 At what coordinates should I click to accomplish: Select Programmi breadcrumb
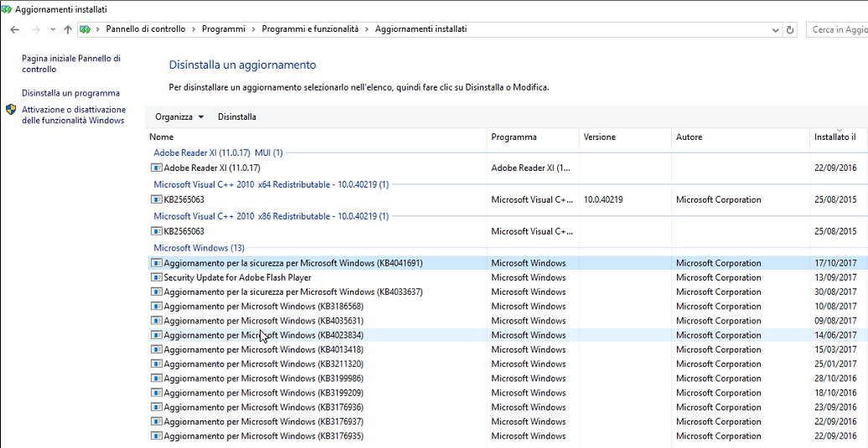224,29
